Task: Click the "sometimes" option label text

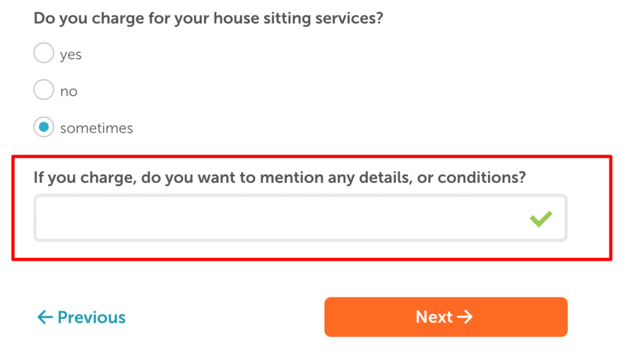Action: pyautogui.click(x=96, y=128)
